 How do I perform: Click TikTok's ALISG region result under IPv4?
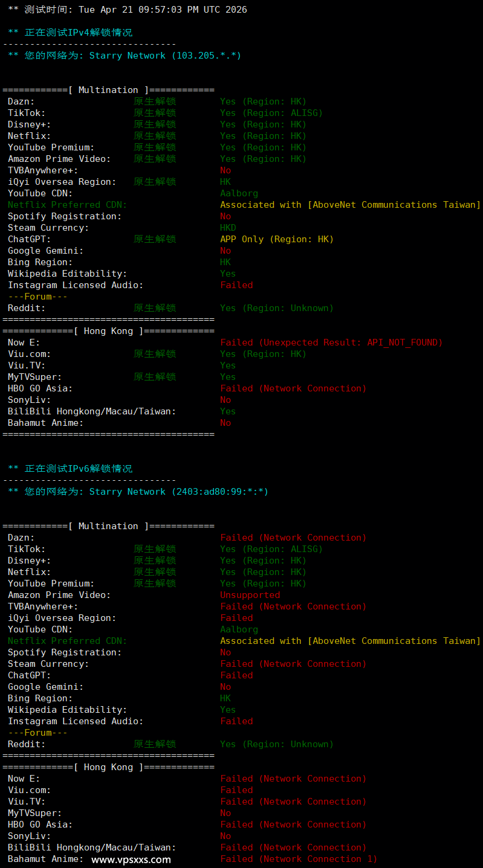271,113
